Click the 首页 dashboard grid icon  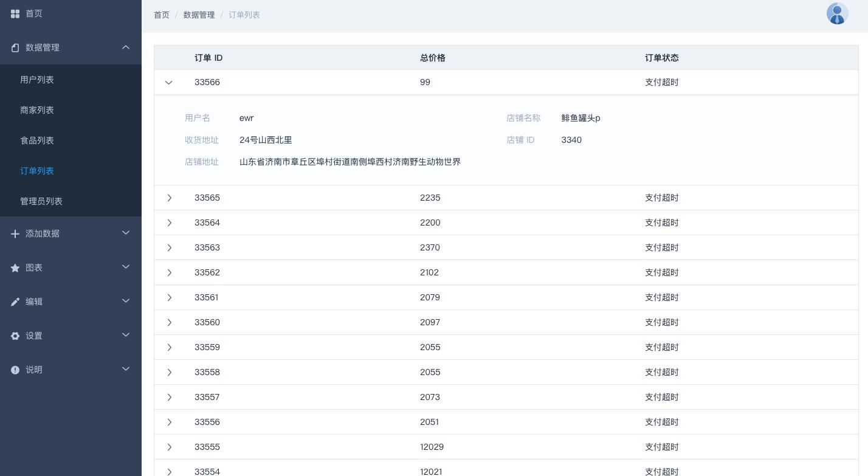(x=15, y=13)
